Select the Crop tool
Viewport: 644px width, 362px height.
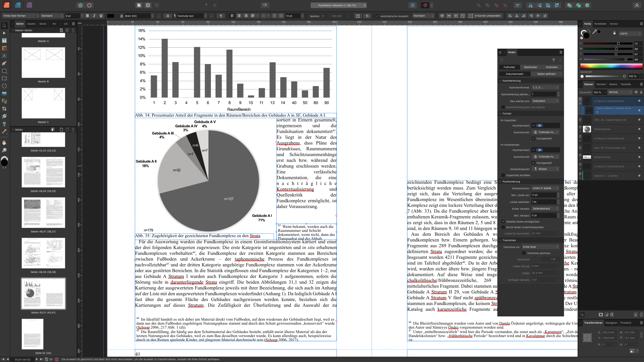pyautogui.click(x=4, y=109)
